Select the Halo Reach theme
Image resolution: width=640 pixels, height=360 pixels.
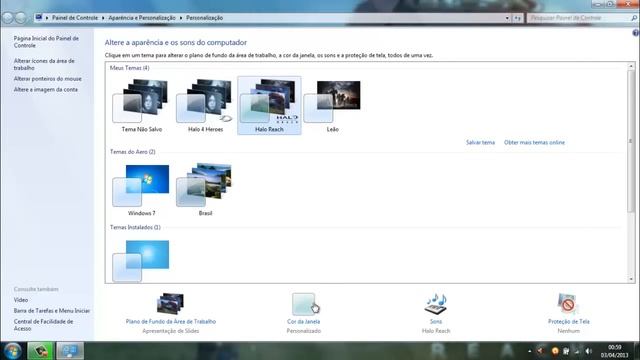pos(269,105)
